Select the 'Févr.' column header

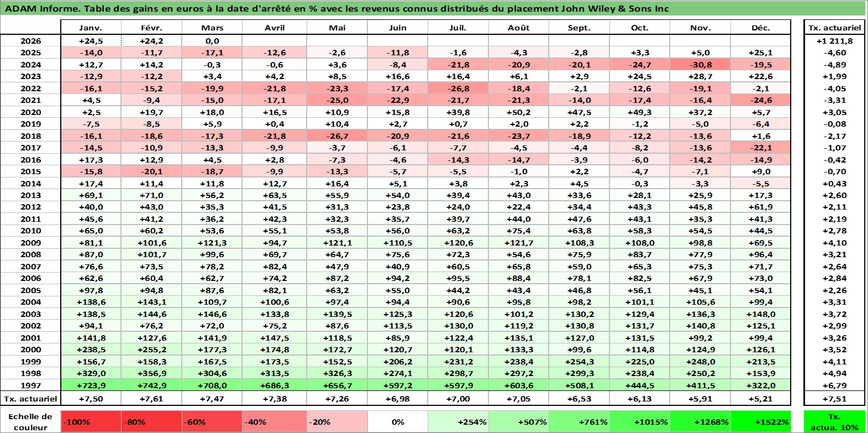click(x=151, y=28)
